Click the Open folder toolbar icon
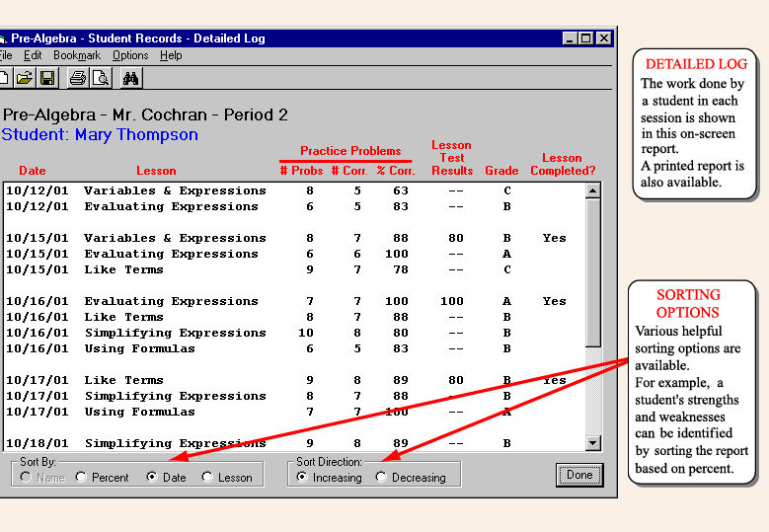This screenshot has width=769, height=532. [x=25, y=77]
